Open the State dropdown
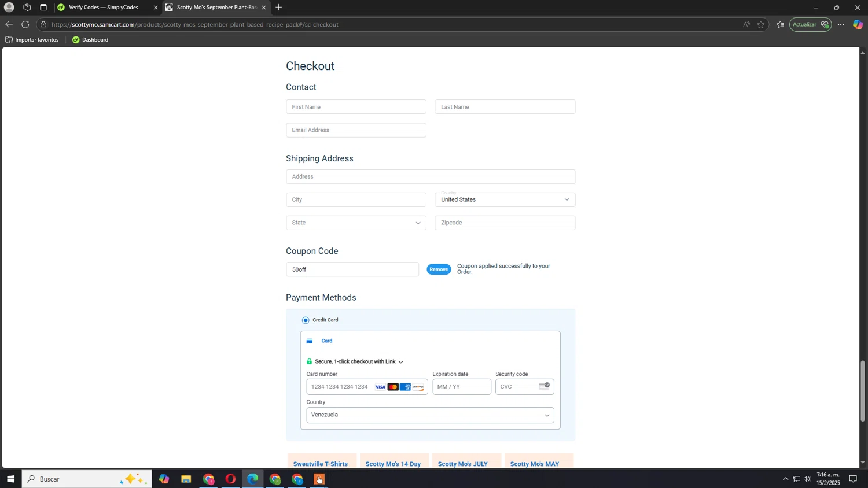The image size is (868, 488). pyautogui.click(x=356, y=223)
